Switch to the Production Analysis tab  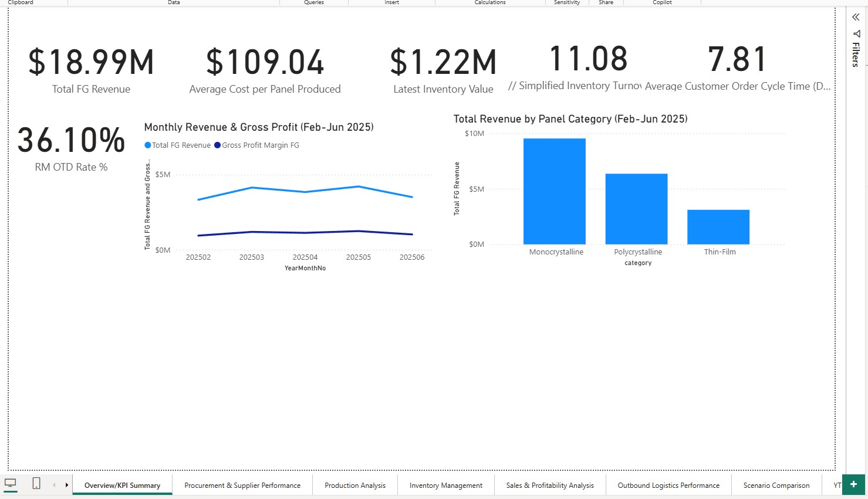point(354,485)
